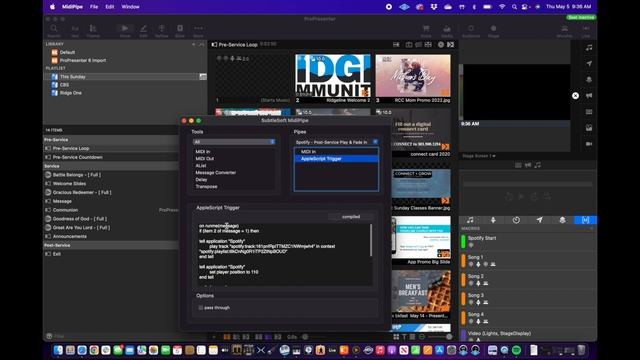Click the Wi-Fi icon in menu bar
Screen dimensions: 640x360
[x=502, y=7]
